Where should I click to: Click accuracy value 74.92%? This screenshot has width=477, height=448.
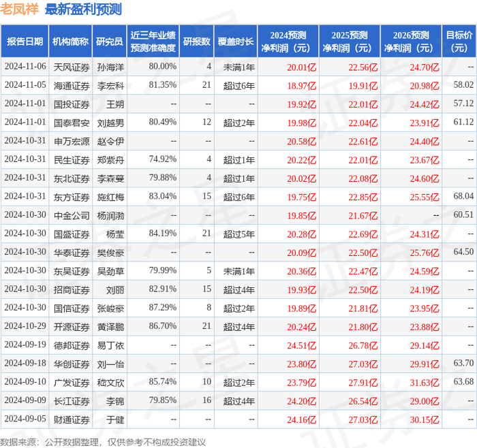(162, 159)
